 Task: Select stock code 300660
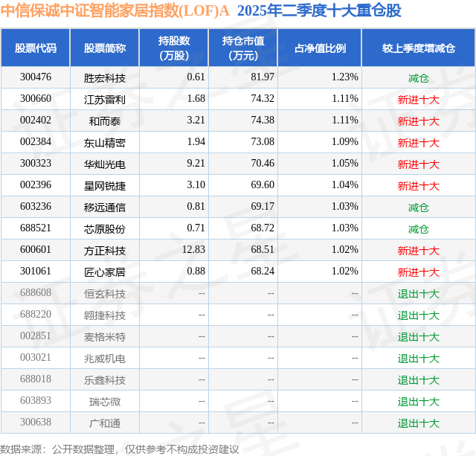[36, 99]
